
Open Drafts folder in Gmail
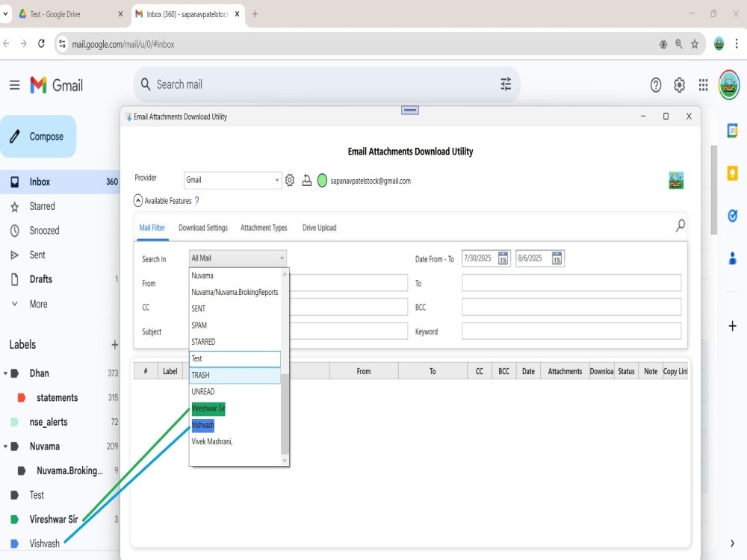tap(60, 279)
